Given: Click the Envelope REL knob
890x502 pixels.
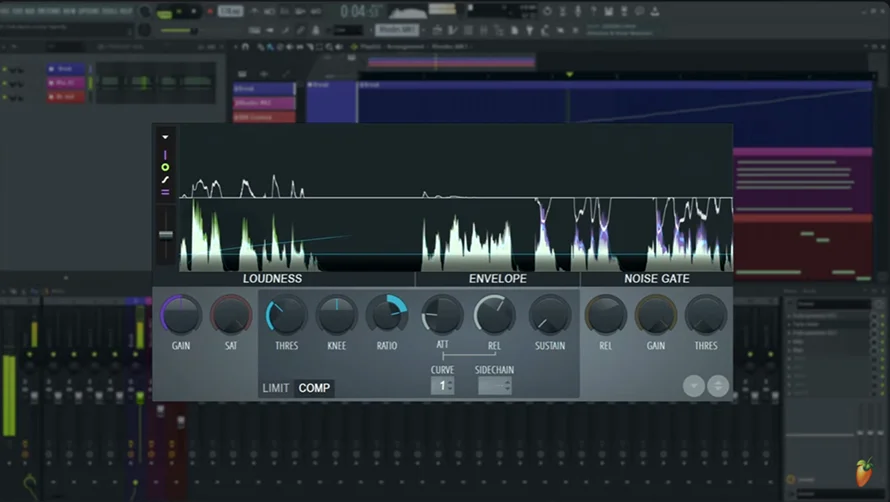Looking at the screenshot, I should (x=494, y=315).
